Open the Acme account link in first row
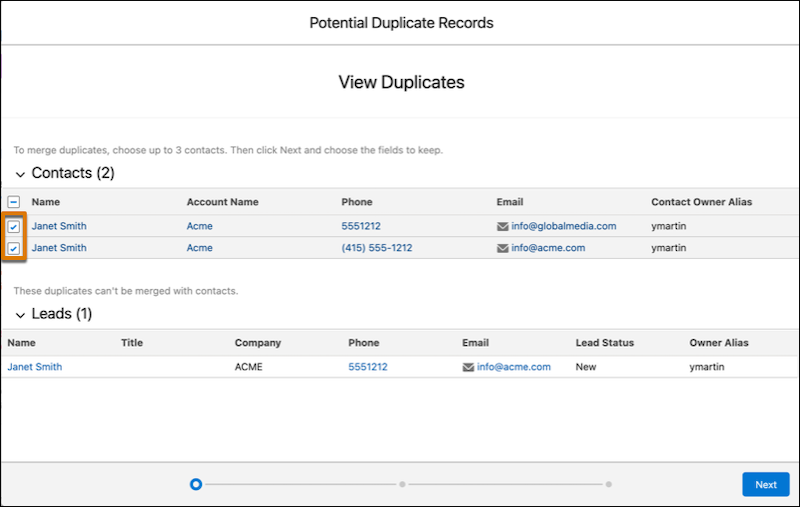 (x=200, y=226)
